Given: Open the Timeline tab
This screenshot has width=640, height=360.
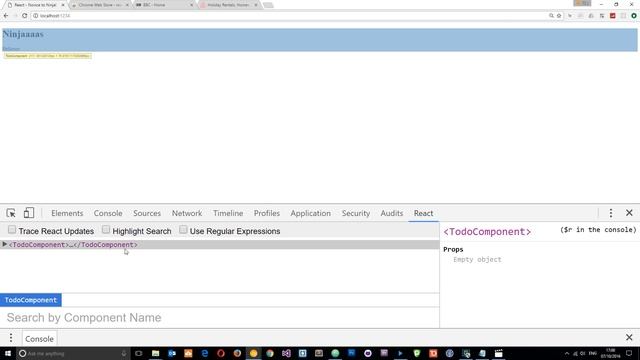Looking at the screenshot, I should point(228,213).
